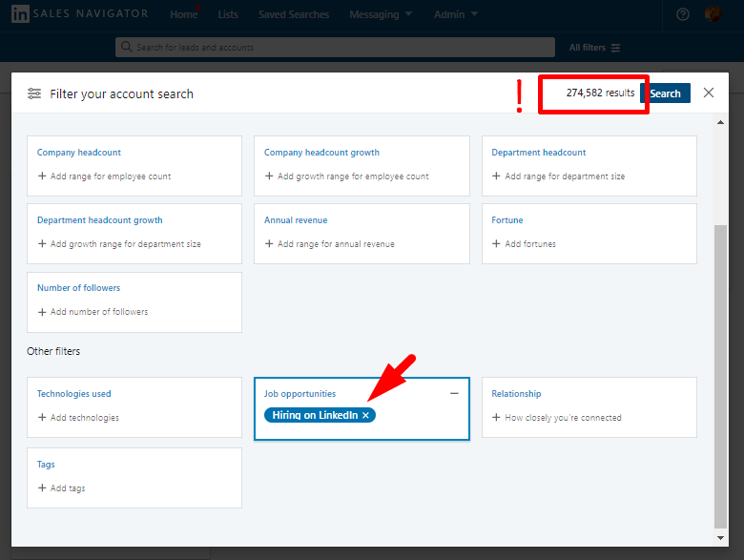
Task: Click plus icon beside Add technologies
Action: [42, 417]
